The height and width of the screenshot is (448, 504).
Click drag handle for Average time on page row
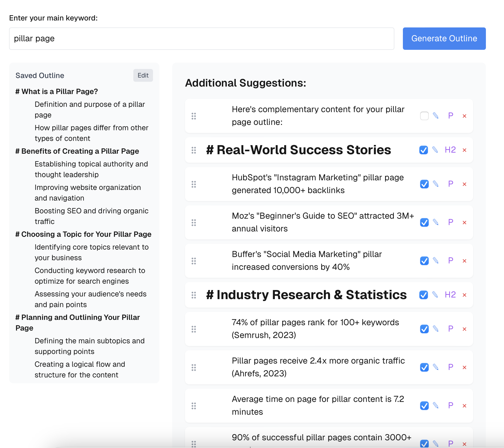click(x=194, y=406)
